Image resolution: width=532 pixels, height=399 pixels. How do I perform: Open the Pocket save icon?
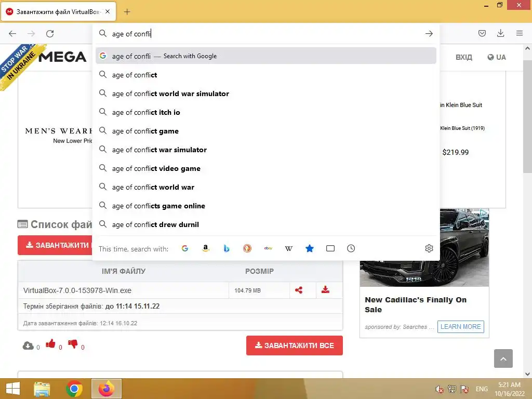tap(482, 33)
